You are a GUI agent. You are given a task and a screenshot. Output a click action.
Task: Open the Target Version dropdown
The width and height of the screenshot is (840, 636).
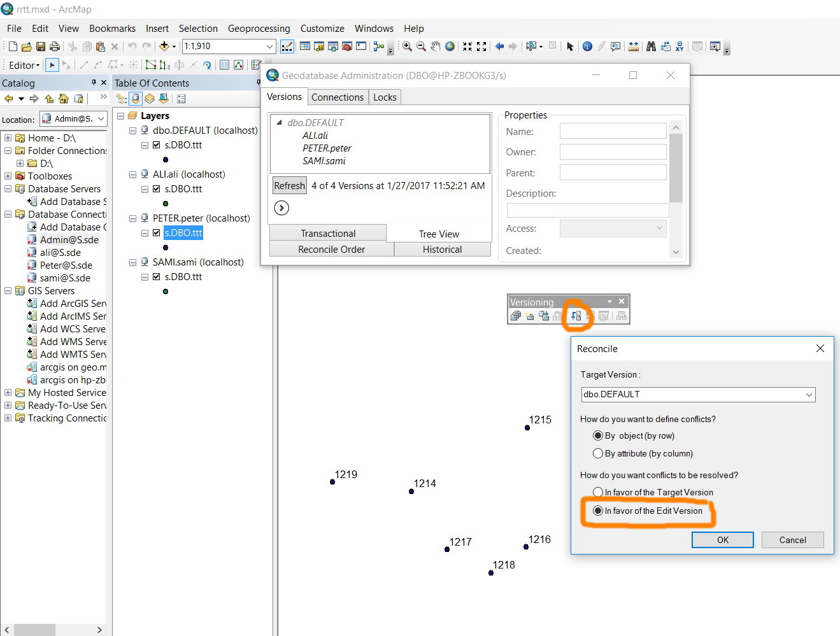(809, 395)
